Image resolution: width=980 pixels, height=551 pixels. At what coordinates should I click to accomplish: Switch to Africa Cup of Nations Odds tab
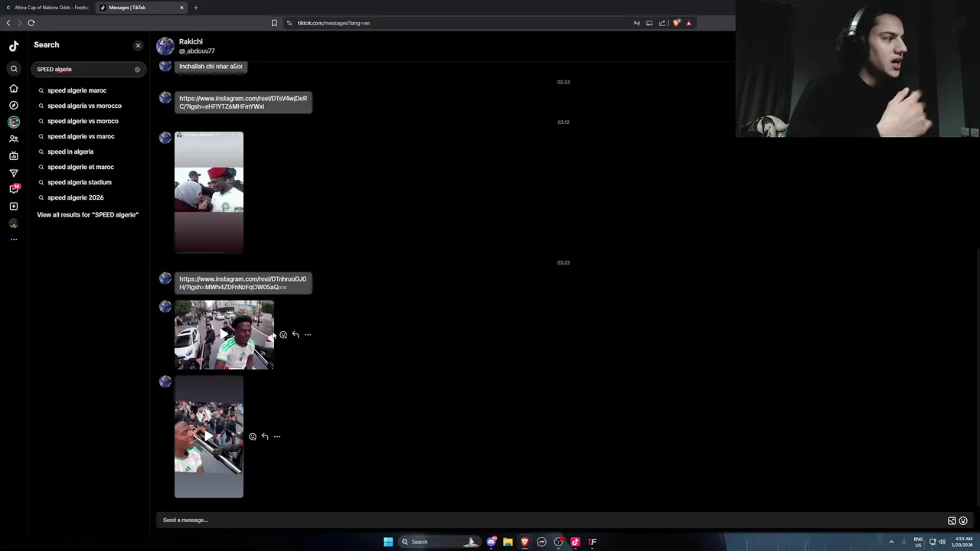[47, 8]
